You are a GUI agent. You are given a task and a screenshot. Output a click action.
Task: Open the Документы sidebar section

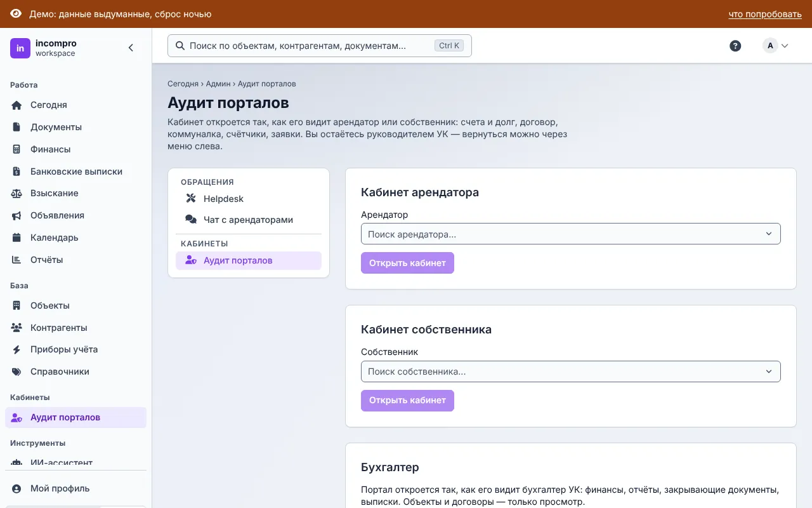click(75, 127)
